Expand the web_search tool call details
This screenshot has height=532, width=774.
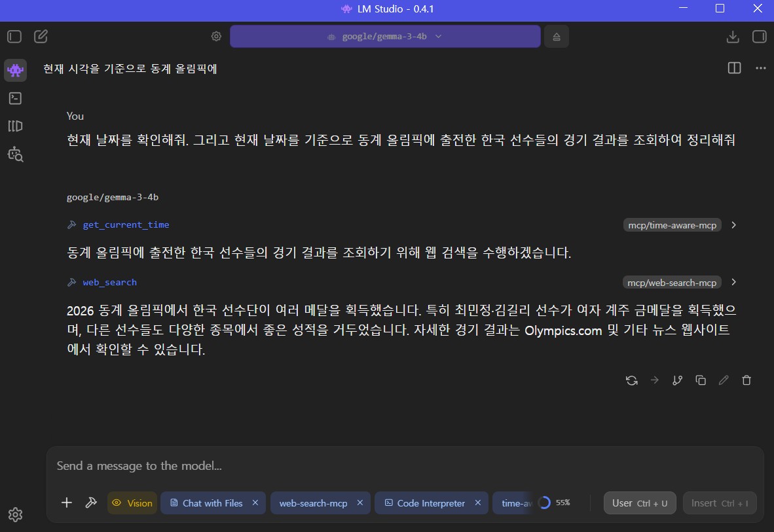[x=734, y=282]
